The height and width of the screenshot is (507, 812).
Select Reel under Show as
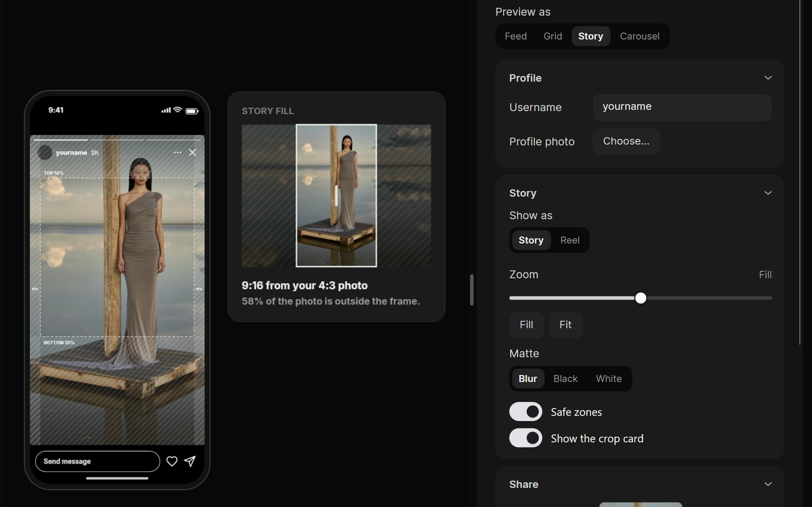pyautogui.click(x=570, y=240)
